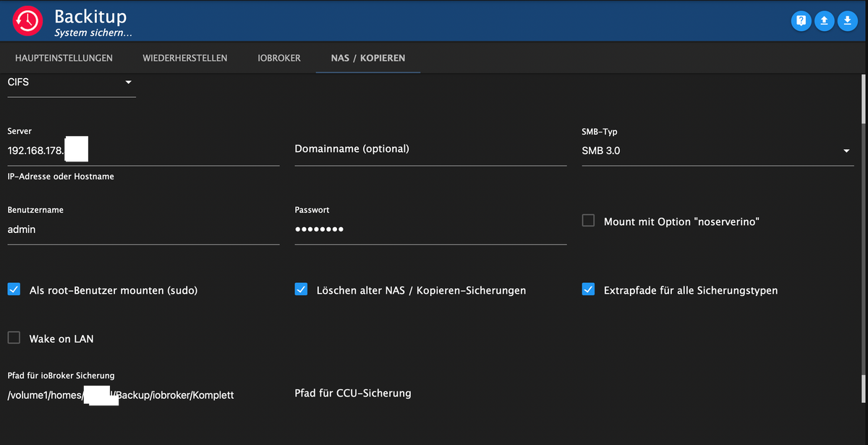Open the help question mark button

click(x=801, y=21)
